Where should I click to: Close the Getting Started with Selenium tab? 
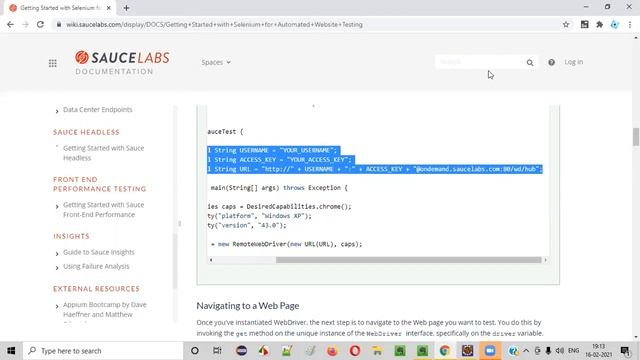click(x=109, y=8)
